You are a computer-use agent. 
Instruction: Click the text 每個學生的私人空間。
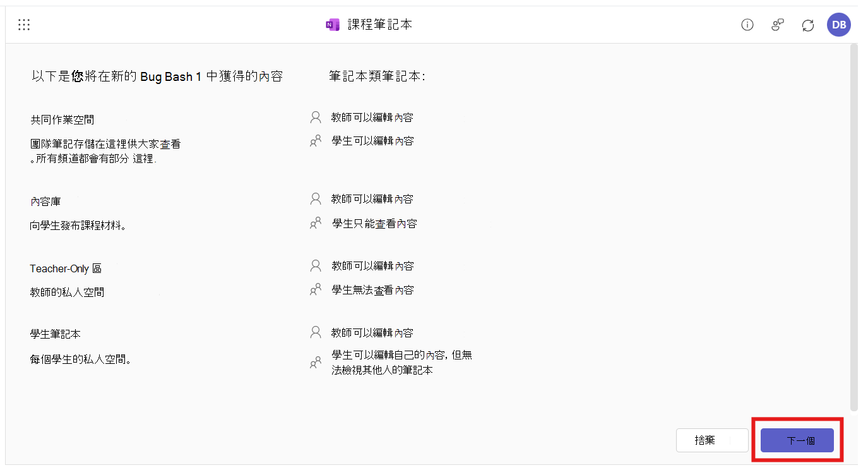pyautogui.click(x=80, y=359)
